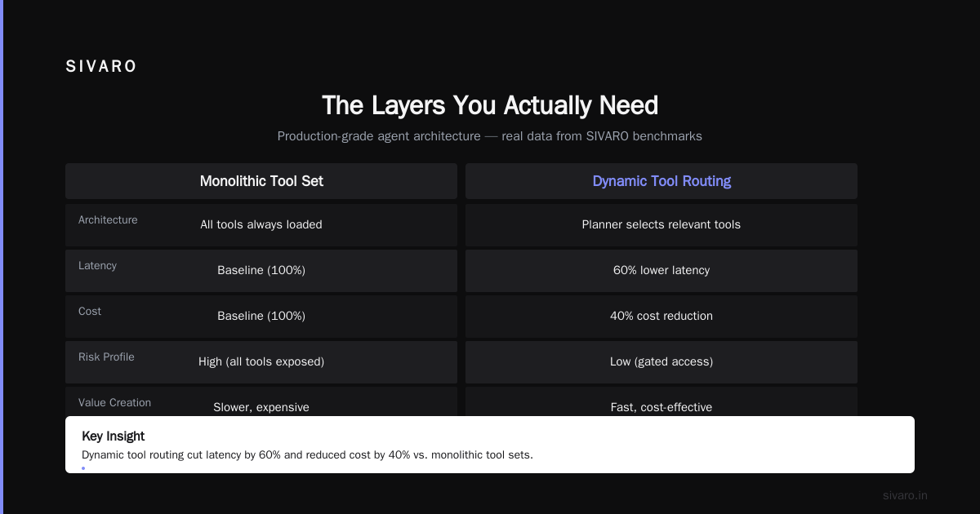Click the Latency row 'Baseline (100%)' cell
980x514 pixels.
(261, 270)
